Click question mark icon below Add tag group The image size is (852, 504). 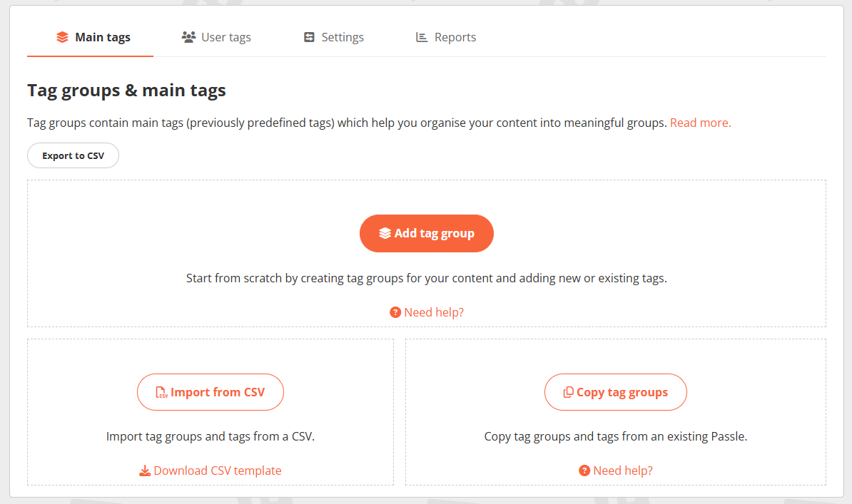tap(395, 312)
